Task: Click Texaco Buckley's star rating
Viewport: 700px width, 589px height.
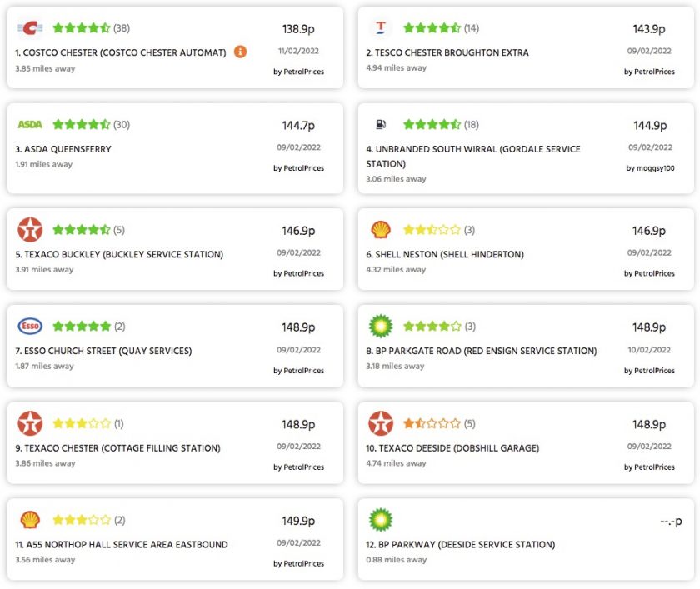Action: point(82,230)
